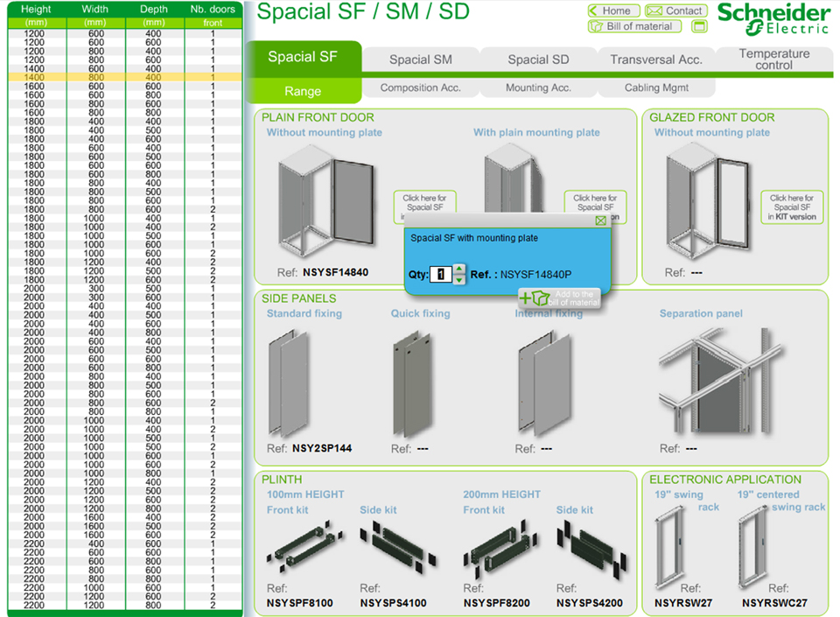This screenshot has height=617, width=840.
Task: Click the Width (mm) column header
Action: point(95,16)
